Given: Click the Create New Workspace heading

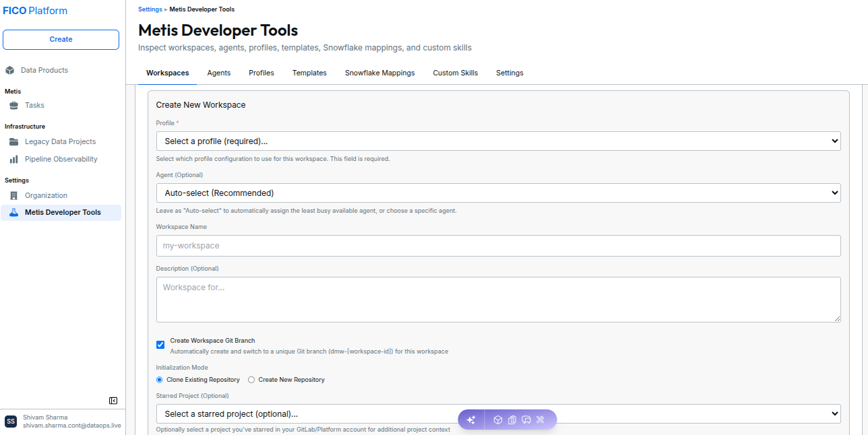Looking at the screenshot, I should point(201,105).
